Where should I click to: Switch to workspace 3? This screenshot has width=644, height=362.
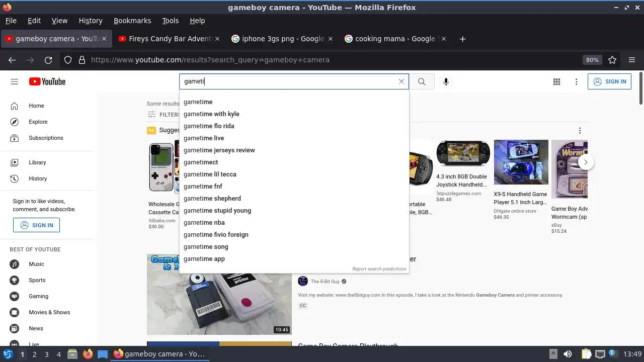[46, 354]
